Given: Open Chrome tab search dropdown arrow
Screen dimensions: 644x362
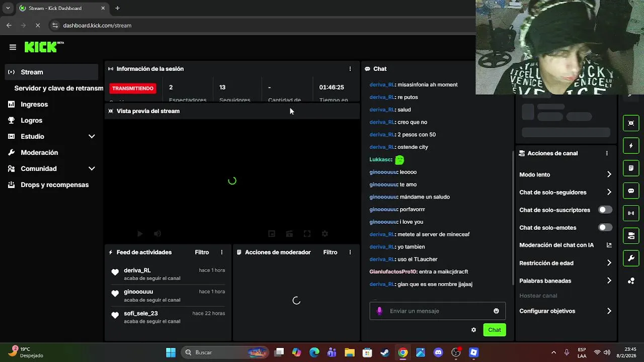Looking at the screenshot, I should [8, 8].
